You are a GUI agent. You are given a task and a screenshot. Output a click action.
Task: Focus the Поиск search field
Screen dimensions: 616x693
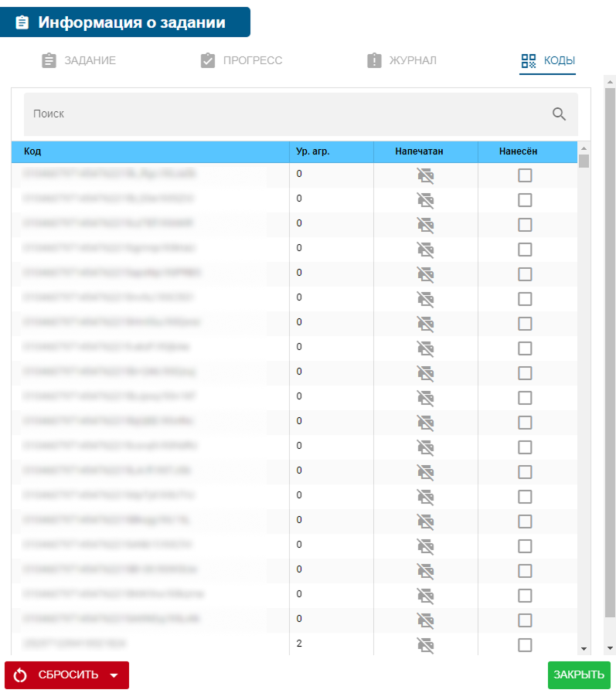[286, 114]
